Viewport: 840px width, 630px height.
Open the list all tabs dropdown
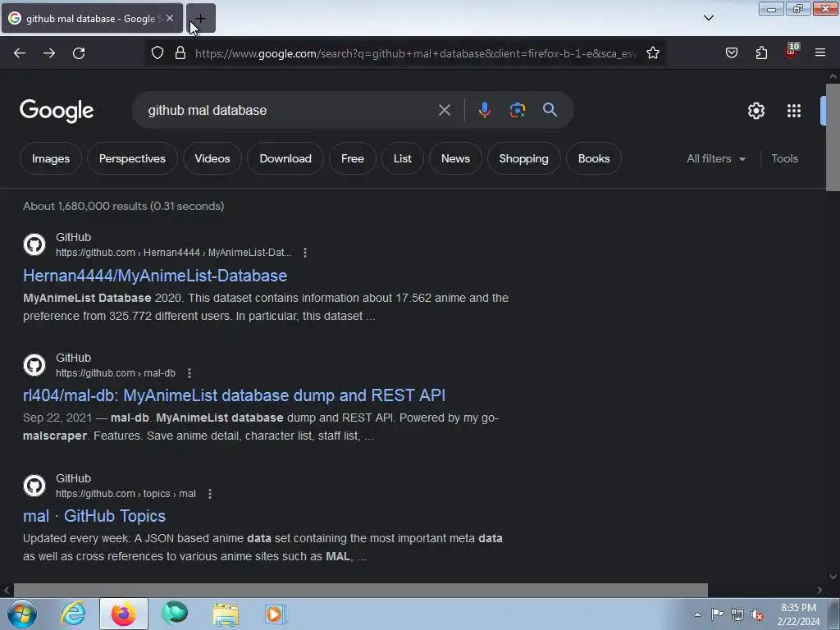(708, 18)
